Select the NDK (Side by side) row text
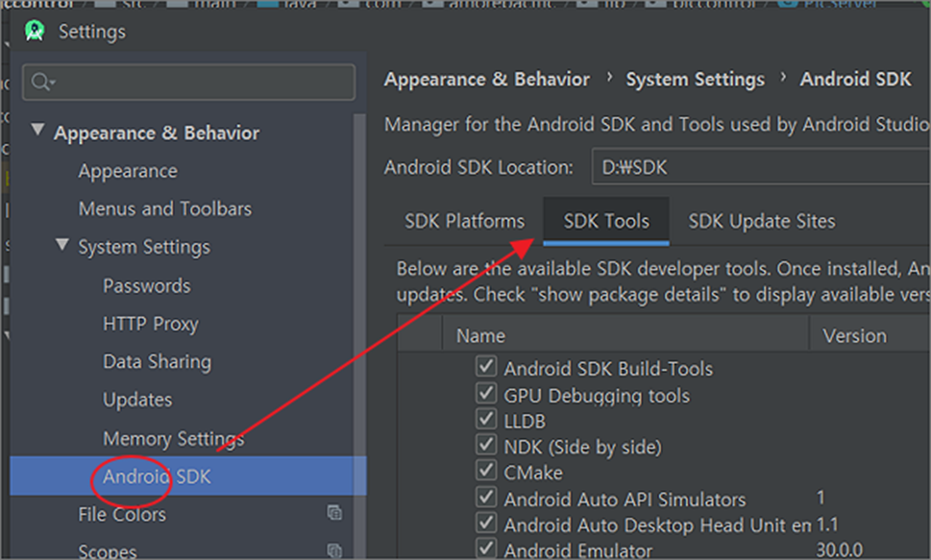This screenshot has height=560, width=931. point(582,448)
